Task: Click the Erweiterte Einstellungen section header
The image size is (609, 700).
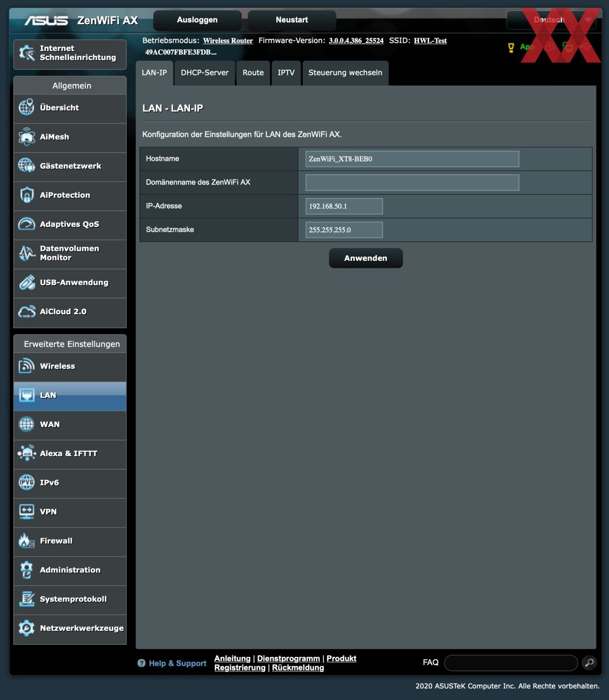Action: point(70,344)
